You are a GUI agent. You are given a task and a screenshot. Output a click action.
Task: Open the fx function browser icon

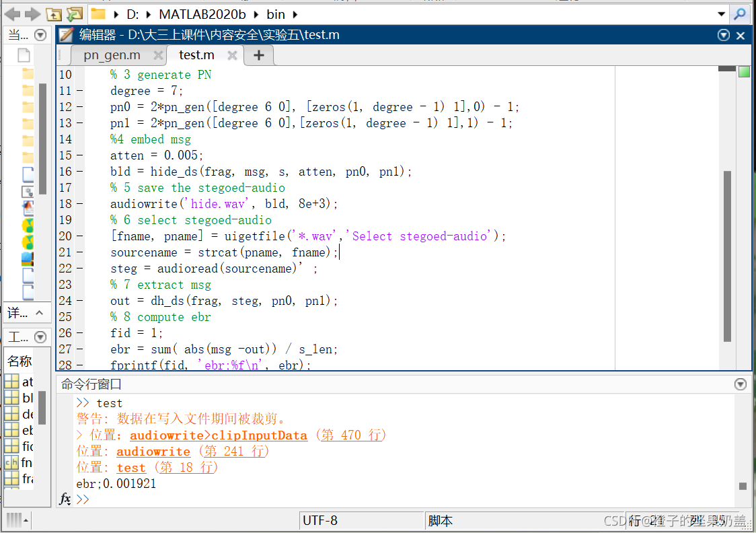click(65, 499)
